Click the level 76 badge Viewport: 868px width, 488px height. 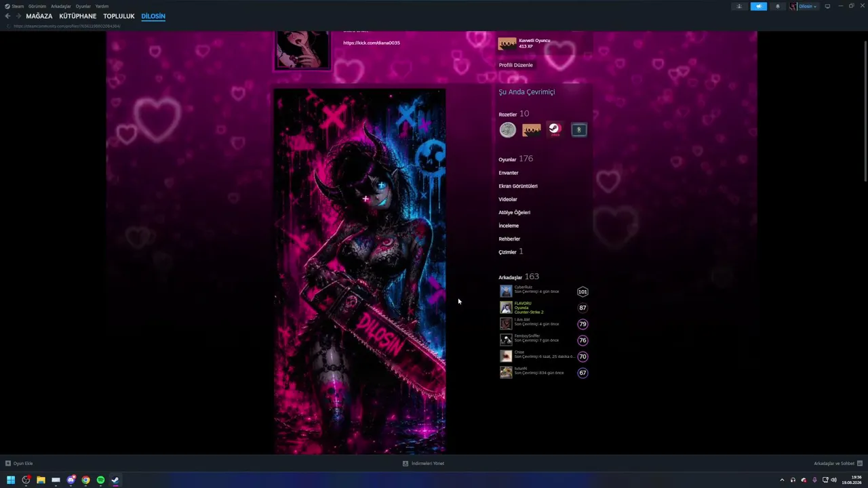[583, 340]
